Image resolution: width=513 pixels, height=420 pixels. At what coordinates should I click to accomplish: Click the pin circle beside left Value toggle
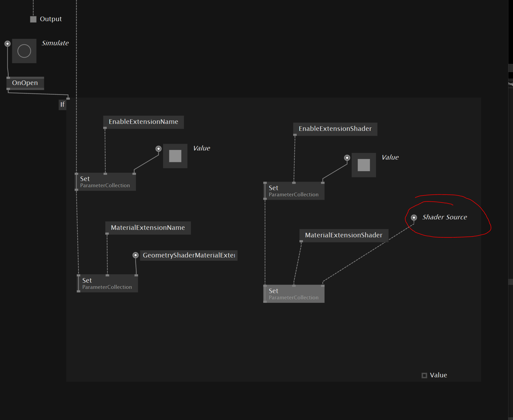pos(159,149)
